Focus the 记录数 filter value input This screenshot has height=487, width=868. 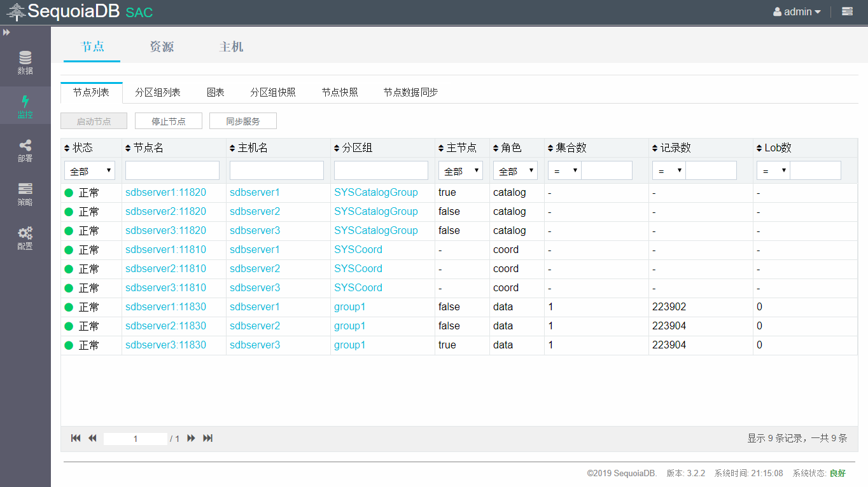(x=711, y=170)
